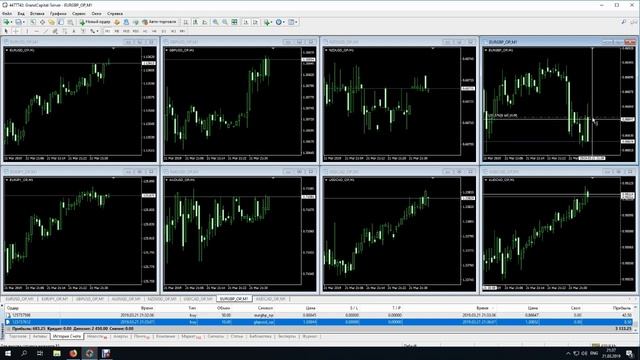
Task: Sort by the Символ column header
Action: click(265, 308)
